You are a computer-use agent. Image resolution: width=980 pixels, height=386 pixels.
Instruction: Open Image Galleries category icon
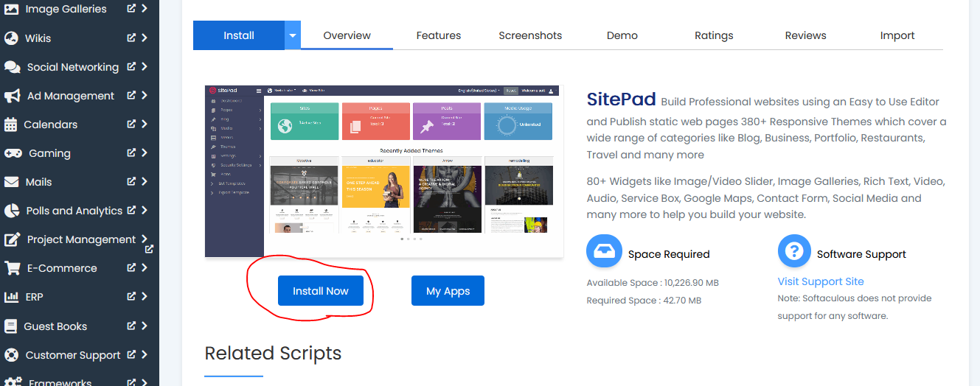pos(11,9)
